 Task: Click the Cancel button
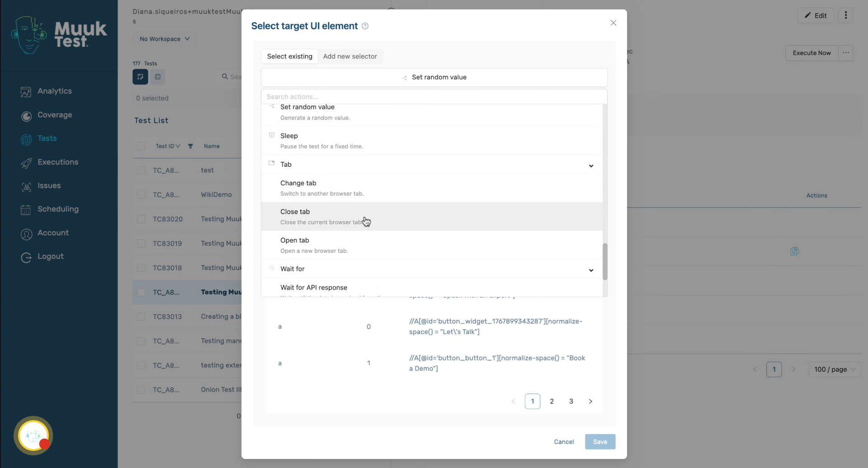click(564, 442)
